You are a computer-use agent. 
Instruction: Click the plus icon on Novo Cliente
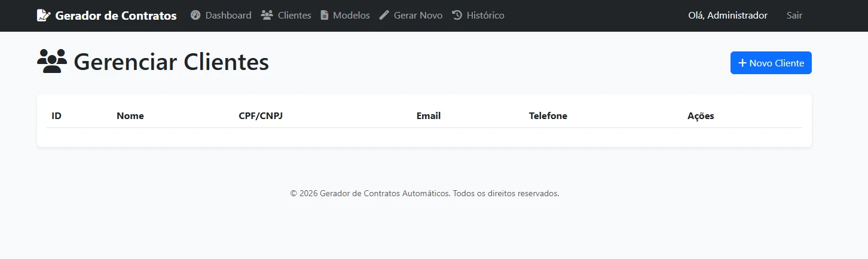coord(742,63)
